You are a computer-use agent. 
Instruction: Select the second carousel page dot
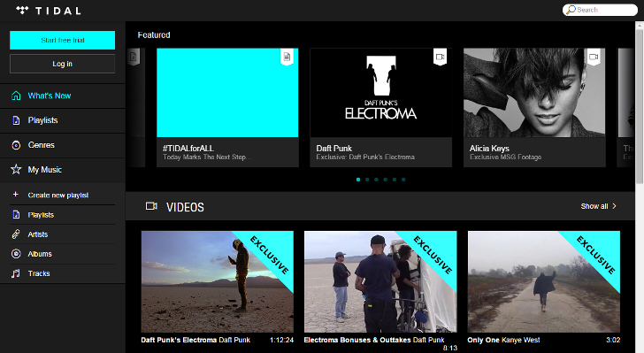click(367, 180)
